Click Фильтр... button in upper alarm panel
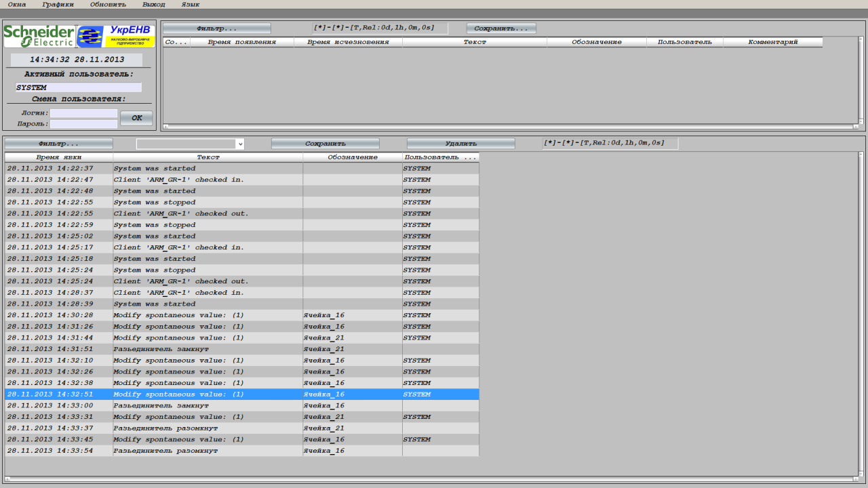This screenshot has width=868, height=488. click(216, 28)
